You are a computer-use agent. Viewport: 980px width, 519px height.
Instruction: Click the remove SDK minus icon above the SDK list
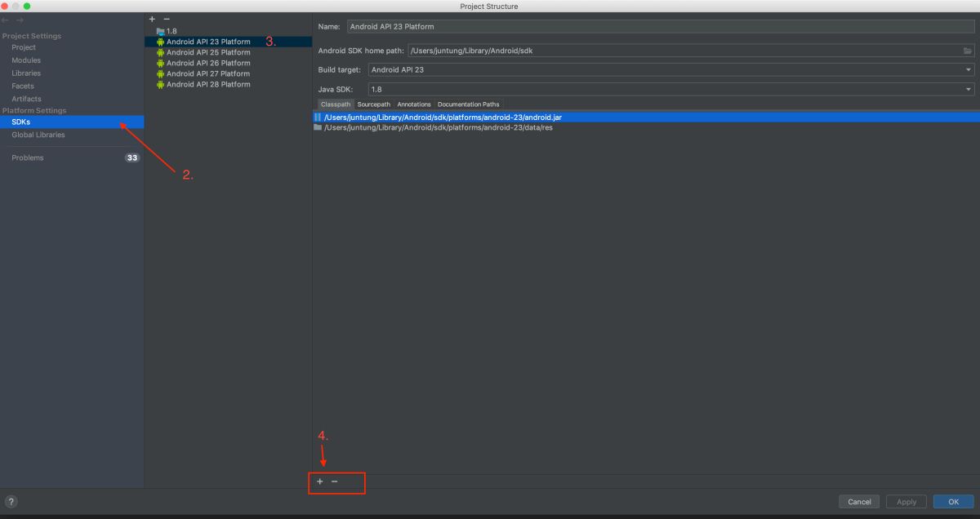coord(167,19)
